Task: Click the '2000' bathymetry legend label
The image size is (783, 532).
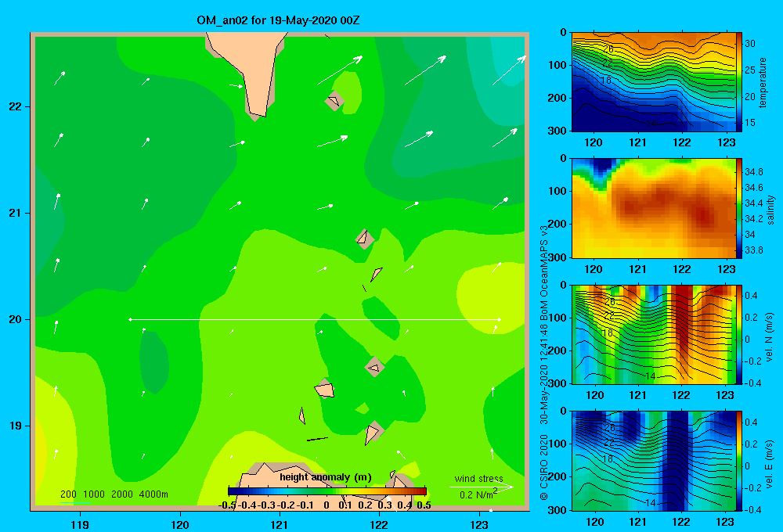Action: (122, 494)
